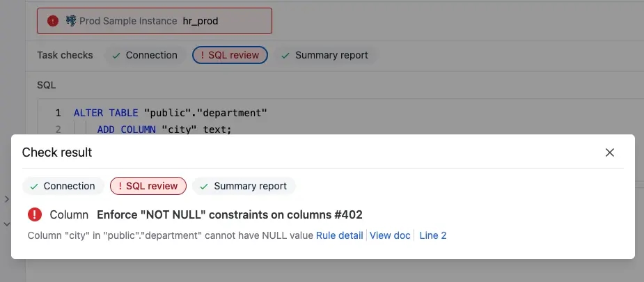Open the View doc link

(390, 235)
